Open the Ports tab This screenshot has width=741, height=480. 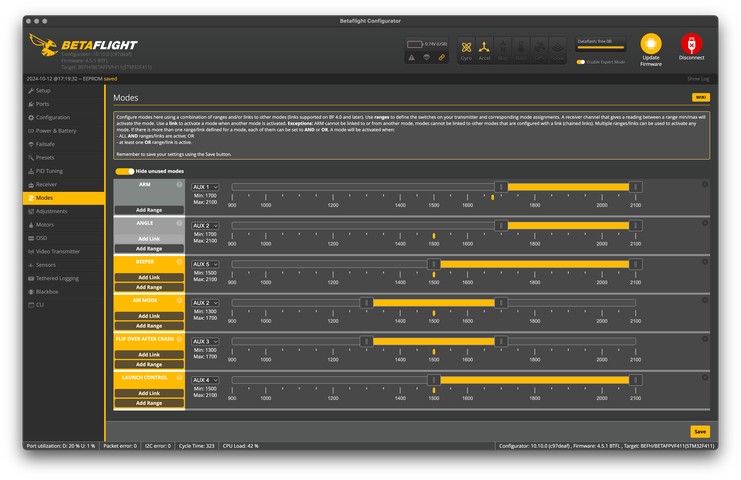click(x=63, y=104)
